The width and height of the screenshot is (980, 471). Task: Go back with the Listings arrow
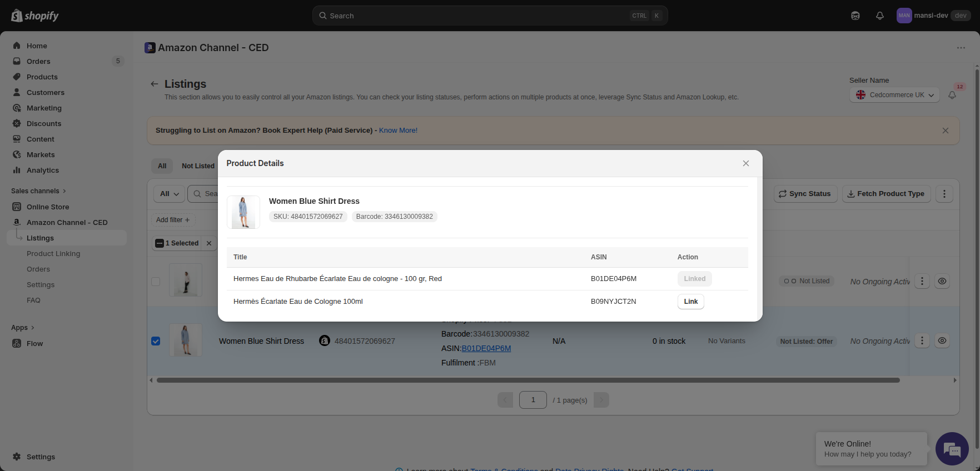click(155, 84)
